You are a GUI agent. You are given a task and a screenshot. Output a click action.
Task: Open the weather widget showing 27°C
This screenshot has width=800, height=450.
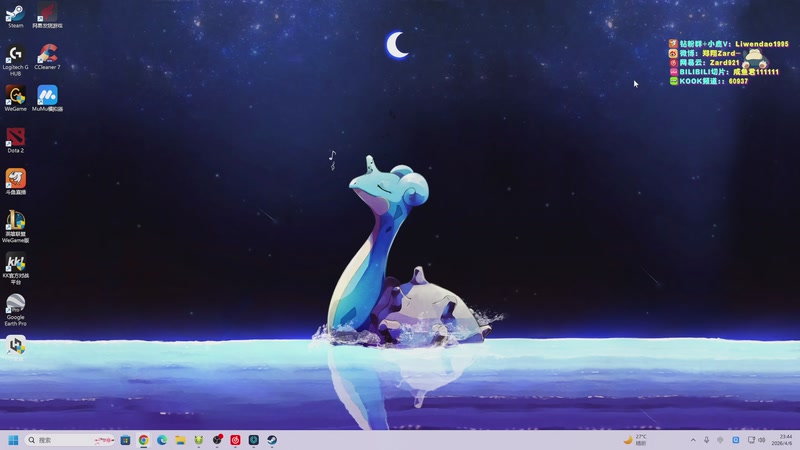tap(636, 440)
